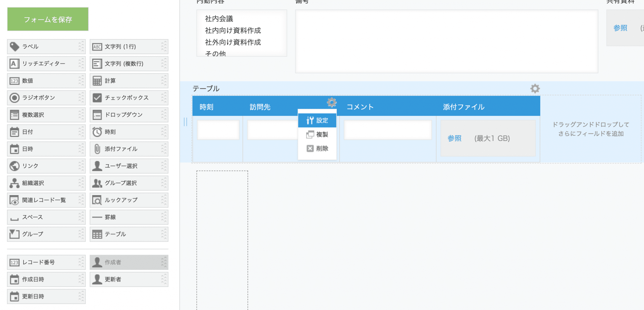
Task: Select 社内会議 in the list
Action: (219, 19)
